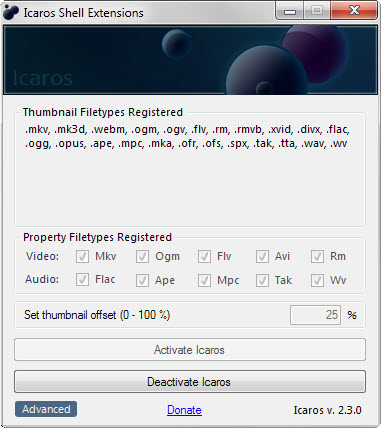
Task: Open the Donate link
Action: [x=184, y=410]
